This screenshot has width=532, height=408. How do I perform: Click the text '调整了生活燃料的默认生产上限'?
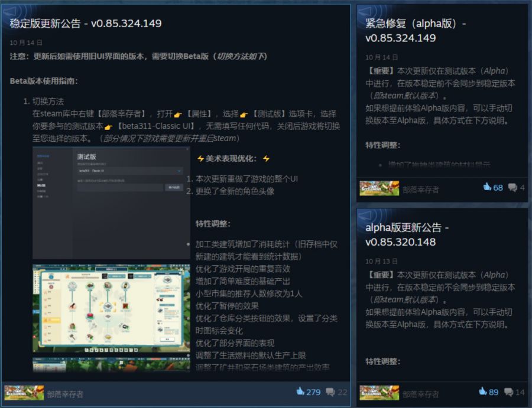tap(251, 355)
